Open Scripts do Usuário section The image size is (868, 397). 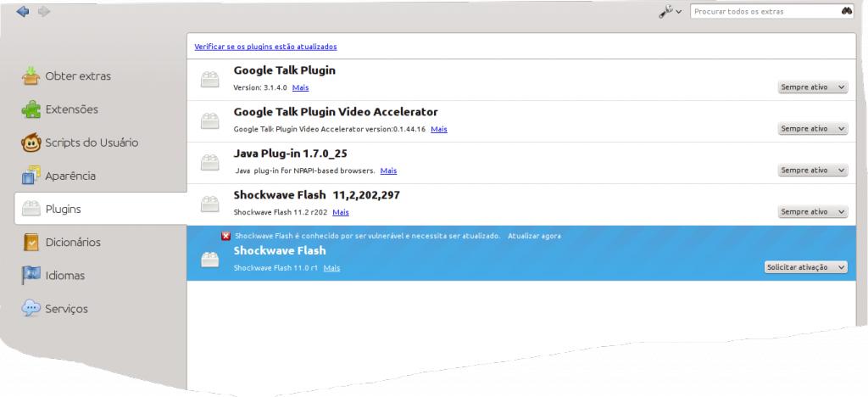pos(92,143)
